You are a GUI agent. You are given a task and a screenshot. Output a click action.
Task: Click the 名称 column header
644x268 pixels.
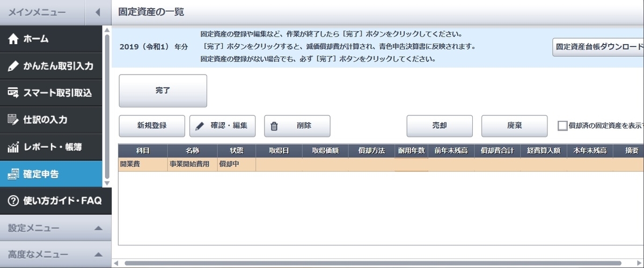tap(192, 151)
